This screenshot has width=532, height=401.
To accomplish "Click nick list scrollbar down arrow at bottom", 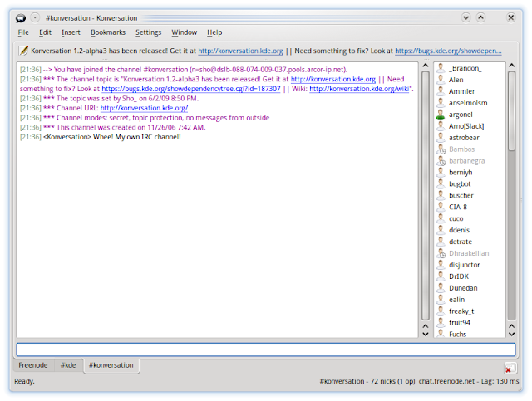I will (512, 334).
